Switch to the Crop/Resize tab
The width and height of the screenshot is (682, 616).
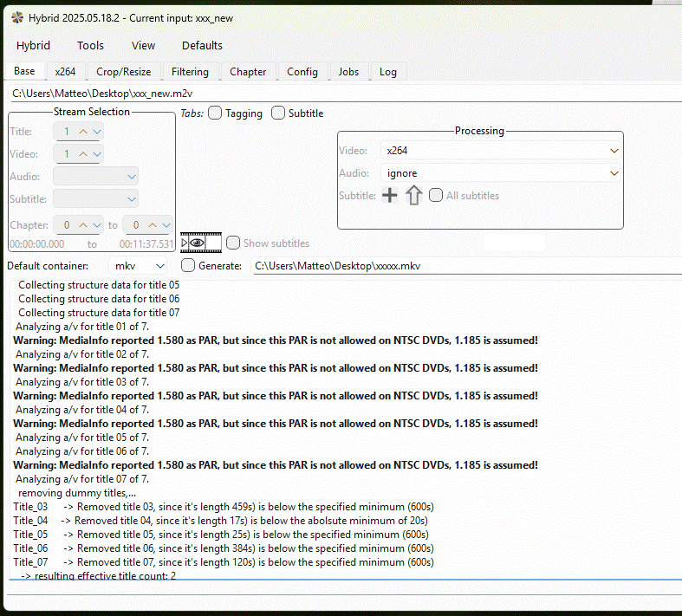click(123, 72)
